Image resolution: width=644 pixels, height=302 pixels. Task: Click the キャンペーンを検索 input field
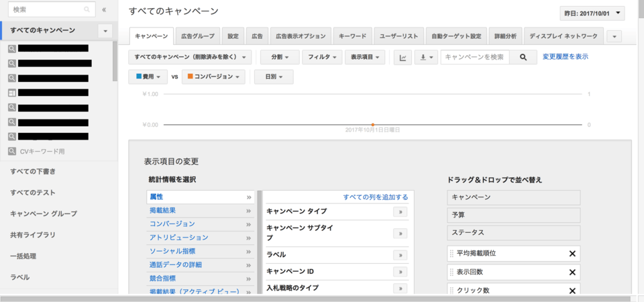pos(475,58)
